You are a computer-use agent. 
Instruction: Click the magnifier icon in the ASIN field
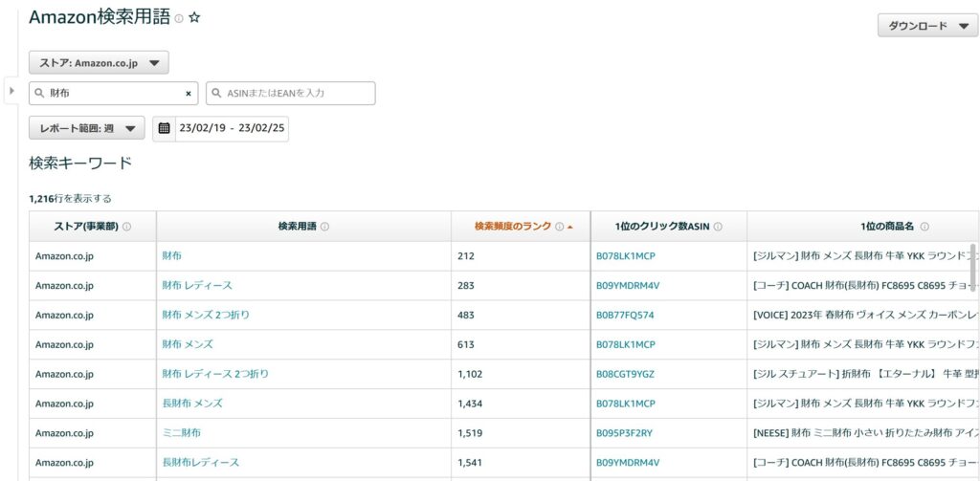coord(217,93)
